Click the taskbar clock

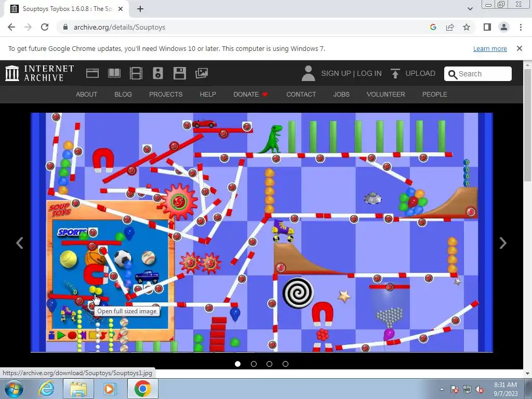[x=506, y=389]
